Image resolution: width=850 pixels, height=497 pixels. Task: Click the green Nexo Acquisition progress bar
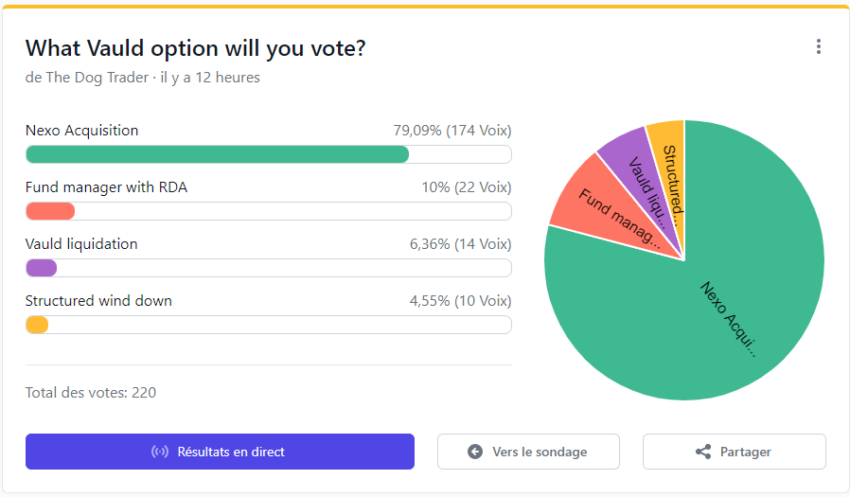[x=217, y=154]
